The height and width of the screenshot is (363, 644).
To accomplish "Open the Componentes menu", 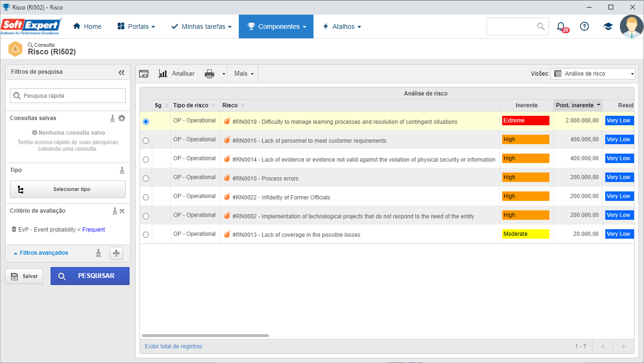I will click(276, 26).
